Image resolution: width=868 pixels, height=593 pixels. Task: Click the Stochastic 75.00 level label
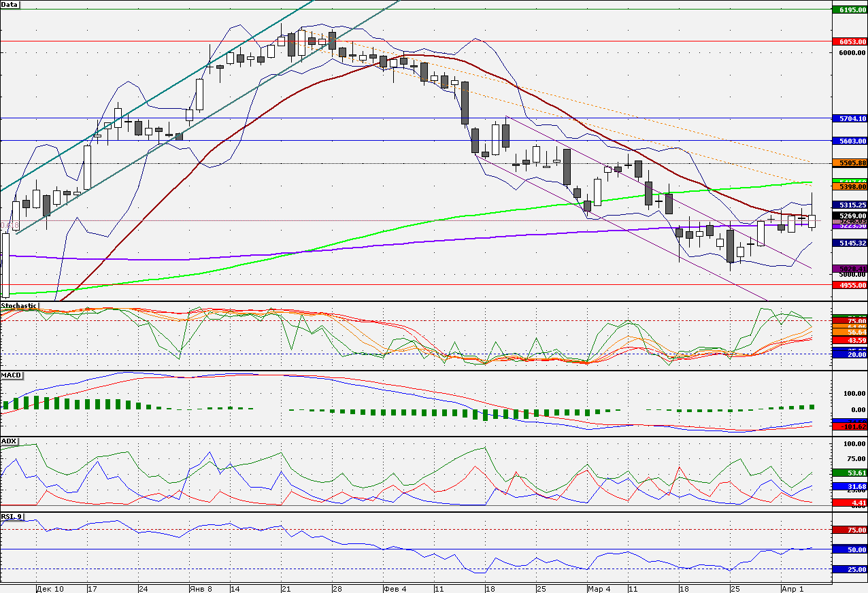(x=849, y=321)
